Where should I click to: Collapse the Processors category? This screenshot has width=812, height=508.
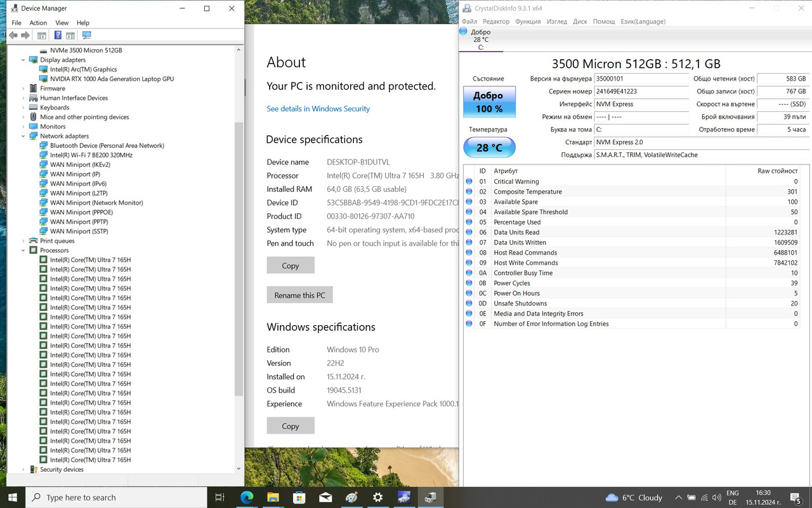coord(23,250)
